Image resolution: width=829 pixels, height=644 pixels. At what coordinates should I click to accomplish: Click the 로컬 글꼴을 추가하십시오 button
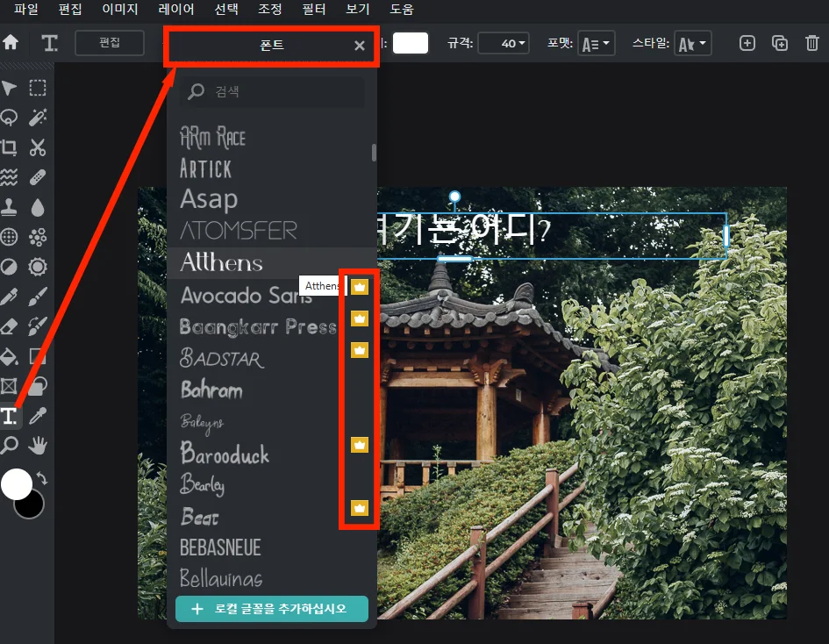[x=271, y=607]
